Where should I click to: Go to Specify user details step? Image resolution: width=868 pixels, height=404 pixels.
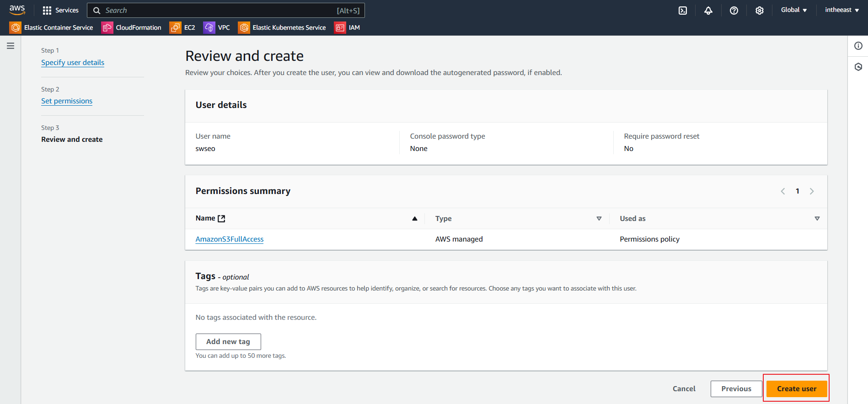73,63
